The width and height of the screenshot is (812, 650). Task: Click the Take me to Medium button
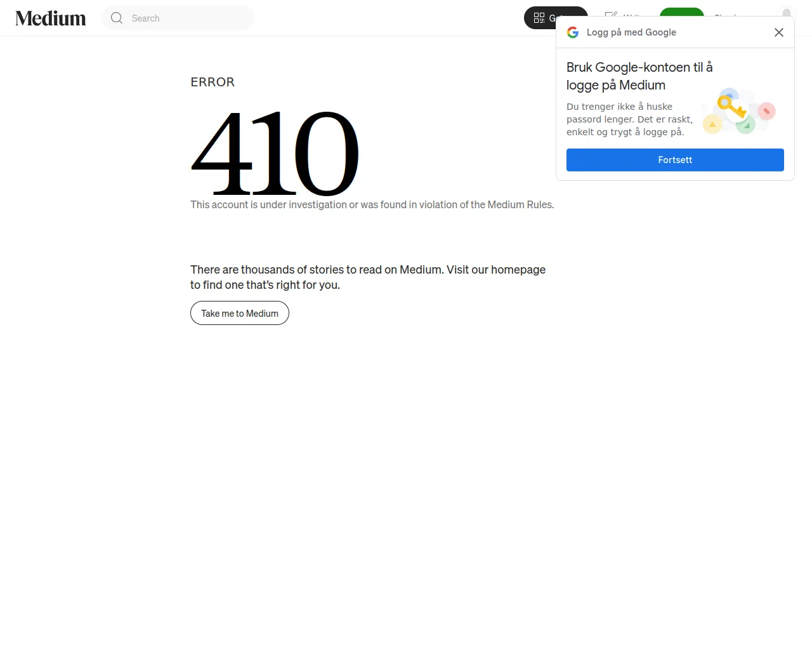point(240,313)
